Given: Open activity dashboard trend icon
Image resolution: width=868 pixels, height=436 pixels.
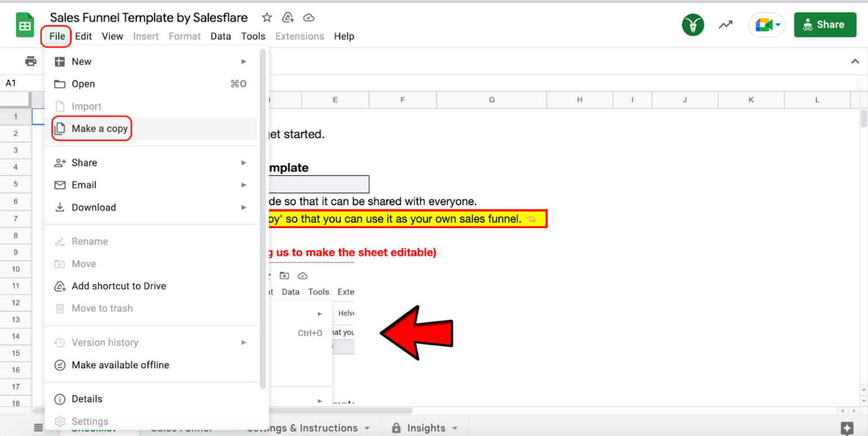Looking at the screenshot, I should (x=726, y=25).
